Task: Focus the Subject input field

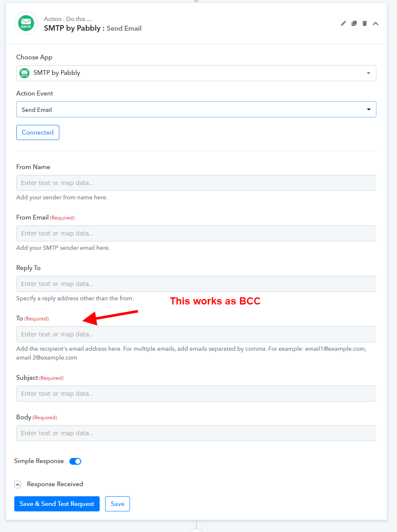Action: (x=196, y=394)
